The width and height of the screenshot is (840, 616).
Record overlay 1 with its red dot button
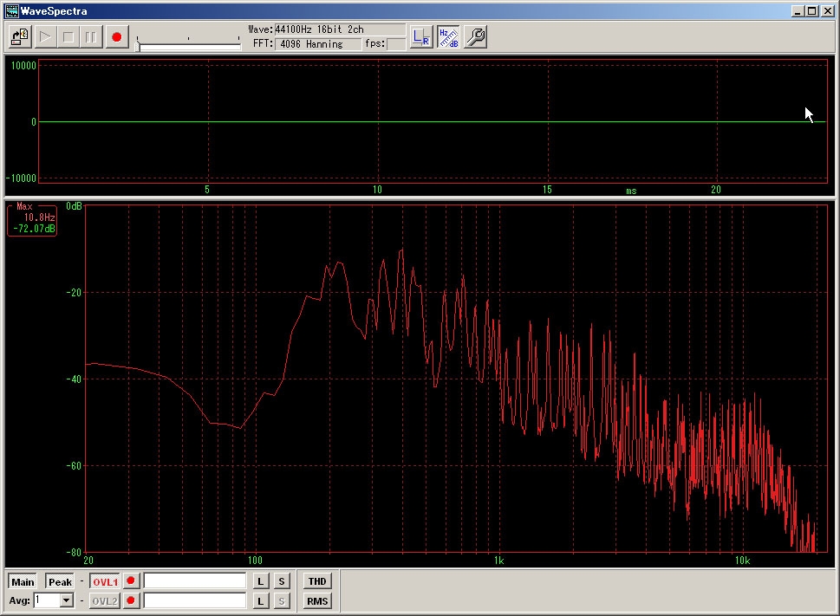coord(132,581)
